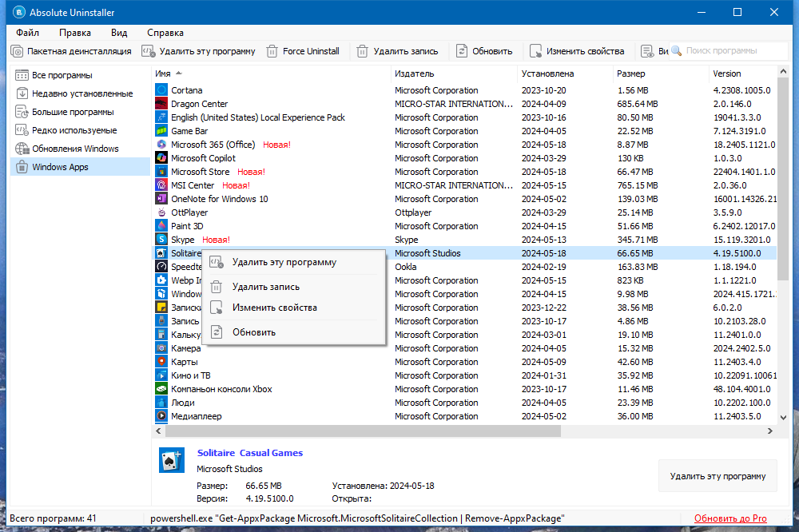Click the Кино и ТВ app icon
This screenshot has width=799, height=532.
[161, 375]
